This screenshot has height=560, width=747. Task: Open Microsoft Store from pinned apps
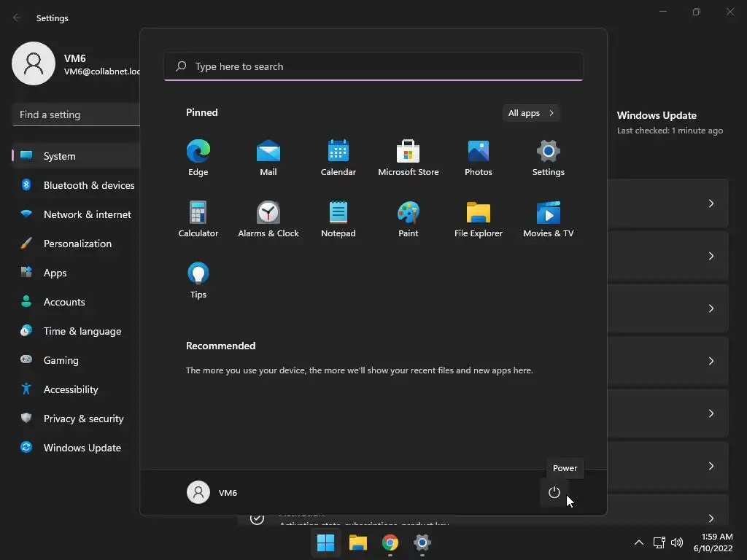[x=409, y=157]
